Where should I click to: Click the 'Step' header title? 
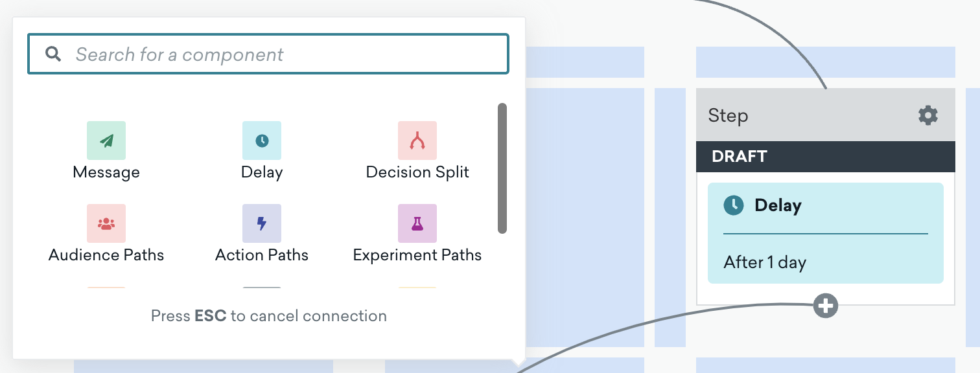pyautogui.click(x=728, y=116)
